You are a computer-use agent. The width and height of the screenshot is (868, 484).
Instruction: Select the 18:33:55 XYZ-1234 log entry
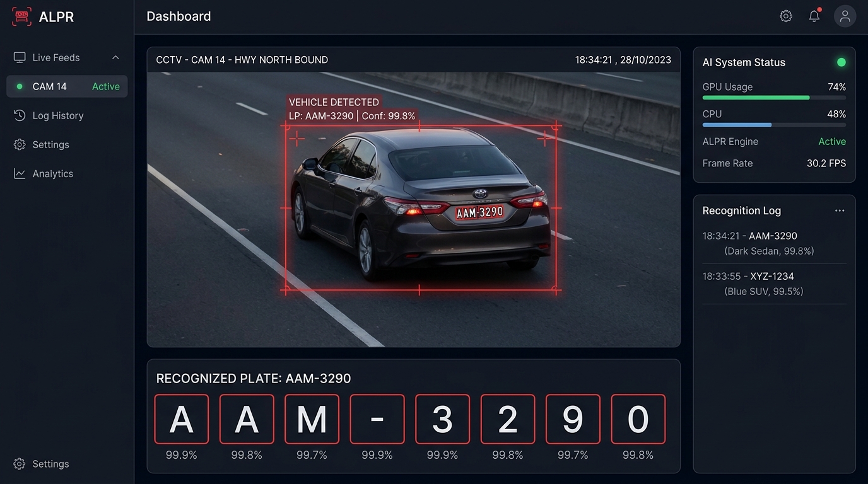pyautogui.click(x=774, y=284)
